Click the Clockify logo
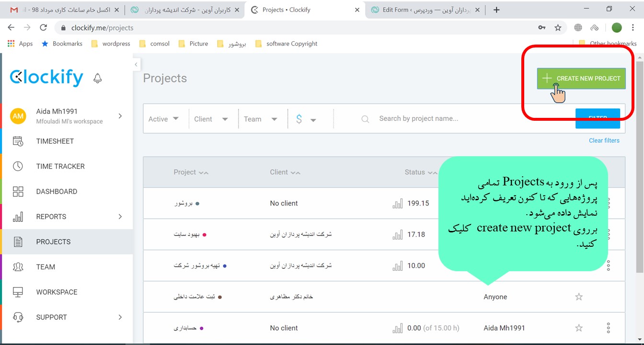Viewport: 644px width, 345px height. pyautogui.click(x=46, y=78)
